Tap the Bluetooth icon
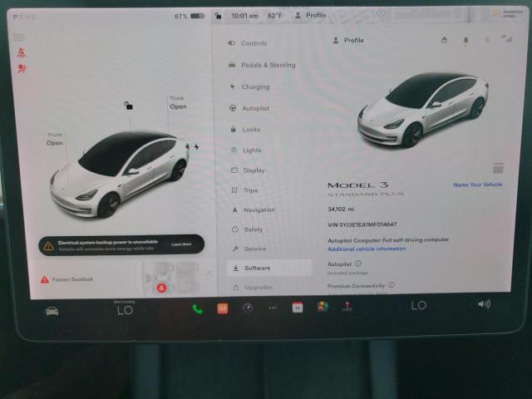532x399 pixels. pos(487,40)
